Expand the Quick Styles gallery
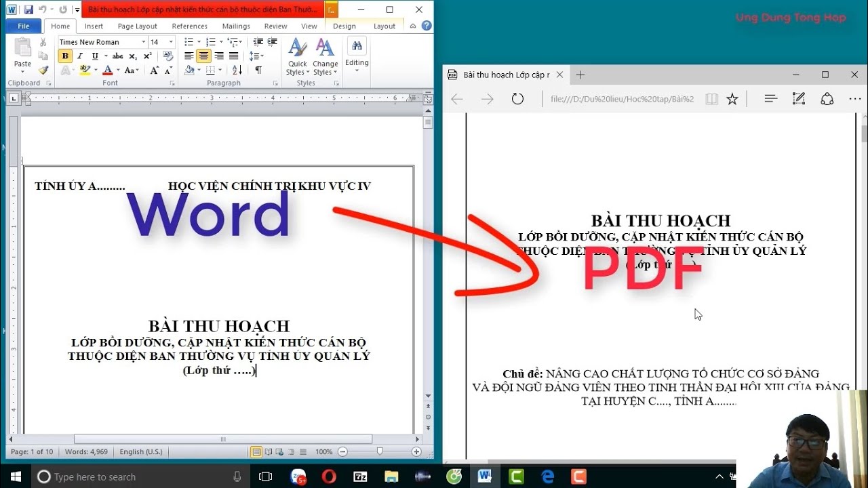 point(298,58)
